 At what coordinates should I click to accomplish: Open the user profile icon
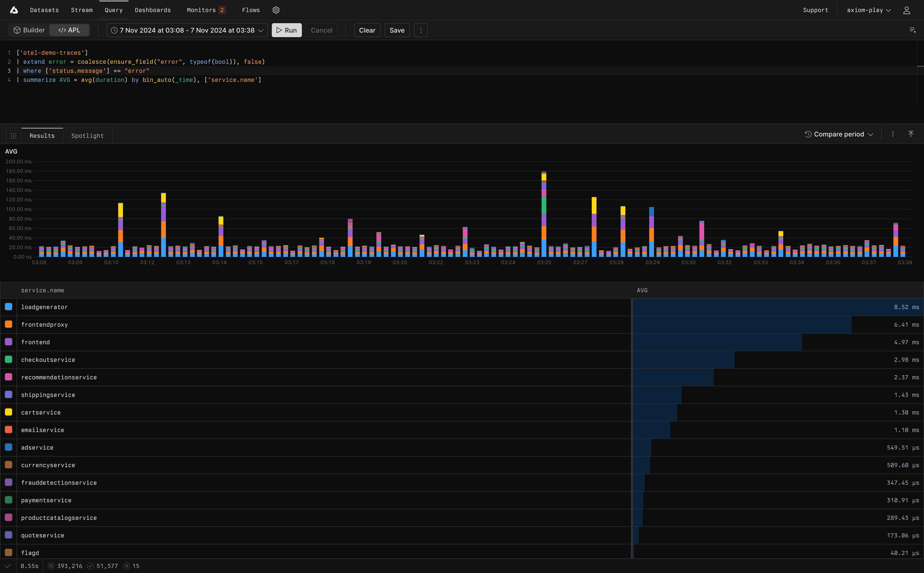pyautogui.click(x=907, y=10)
